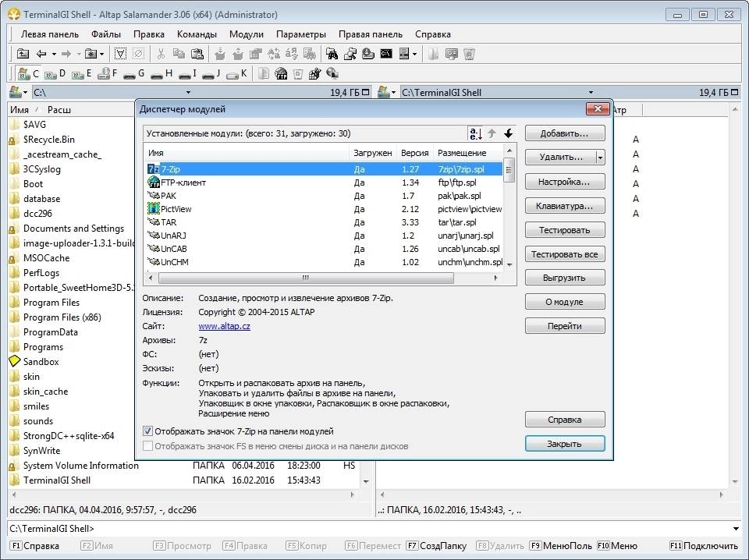The image size is (749, 560).
Task: Open the Файлы menu
Action: tap(106, 34)
